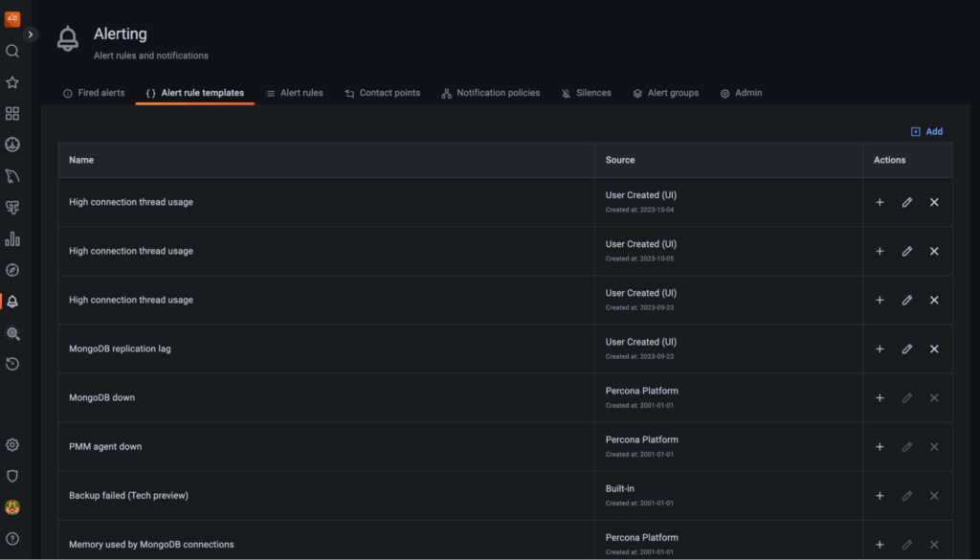Go to the Notification policies tab
The image size is (980, 560).
[490, 93]
